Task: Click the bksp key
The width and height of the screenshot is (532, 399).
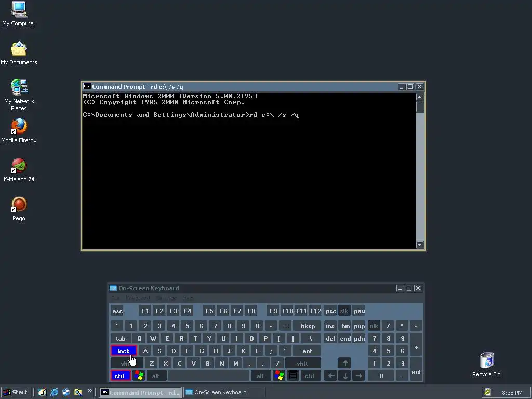Action: tap(308, 326)
